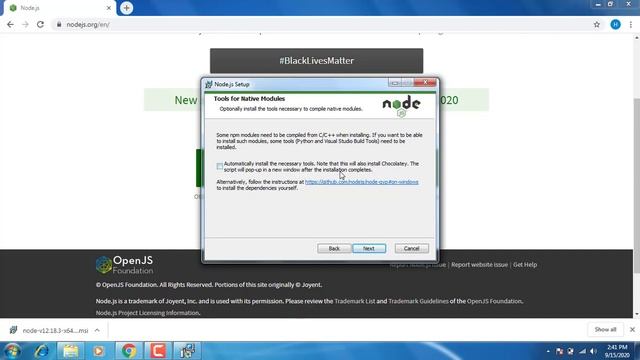
Task: Open the volume control tray icon
Action: click(594, 351)
